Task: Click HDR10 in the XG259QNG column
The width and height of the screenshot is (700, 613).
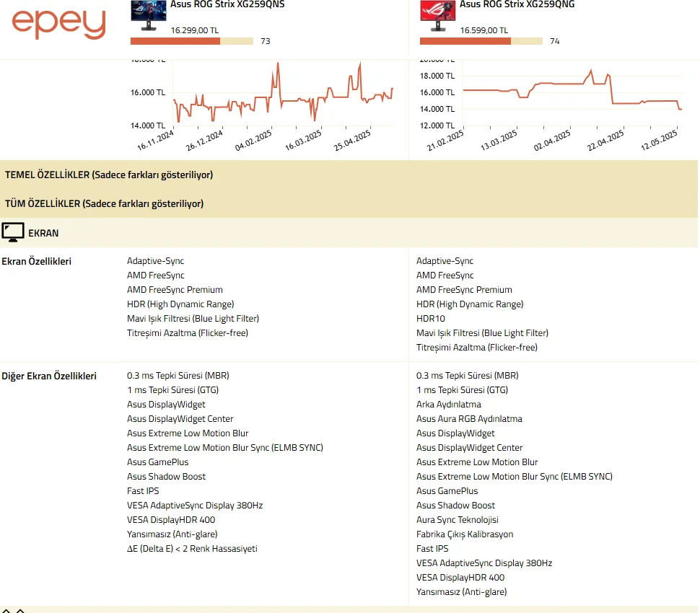Action: 430,319
